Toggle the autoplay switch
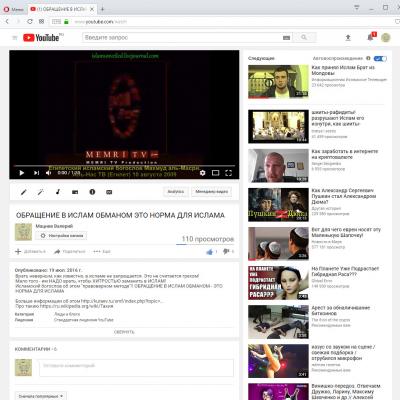The width and height of the screenshot is (400, 400). tap(380, 59)
